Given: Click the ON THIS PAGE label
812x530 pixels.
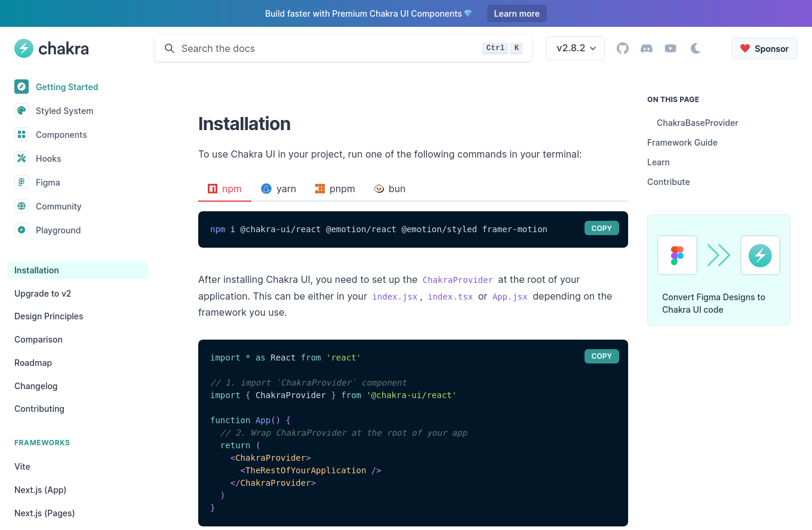Looking at the screenshot, I should tap(673, 100).
